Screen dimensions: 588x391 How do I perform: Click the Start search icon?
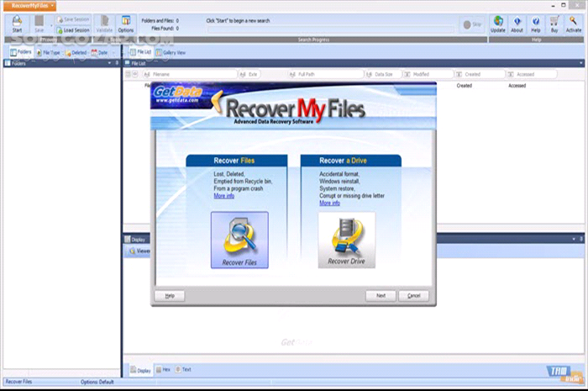(x=17, y=24)
